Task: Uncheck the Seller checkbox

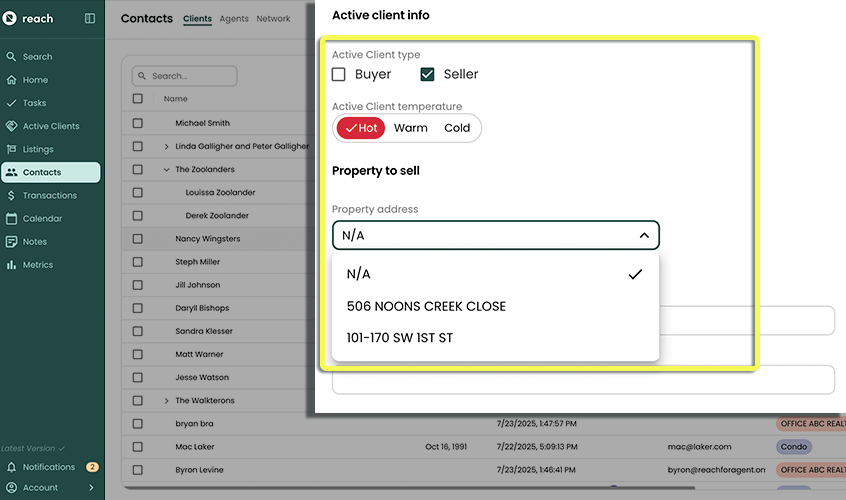Action: 427,74
